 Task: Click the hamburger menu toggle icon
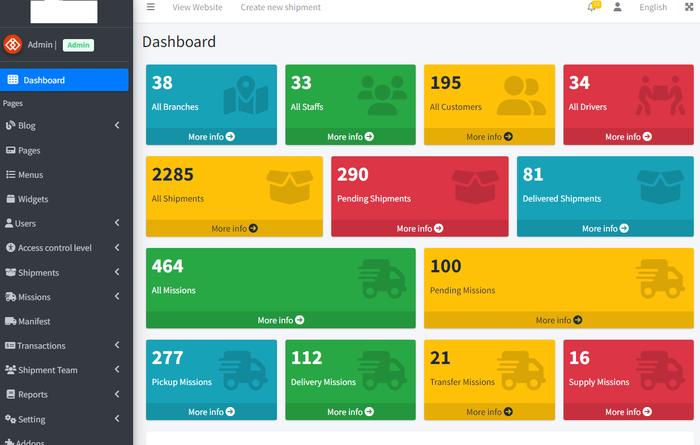(x=150, y=7)
